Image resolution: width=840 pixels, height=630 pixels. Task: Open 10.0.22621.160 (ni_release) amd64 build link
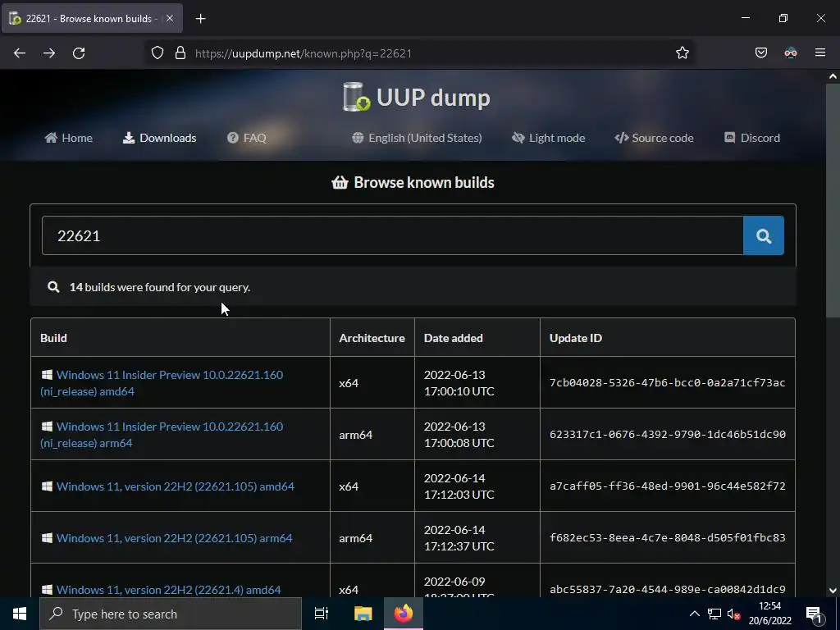(x=162, y=382)
